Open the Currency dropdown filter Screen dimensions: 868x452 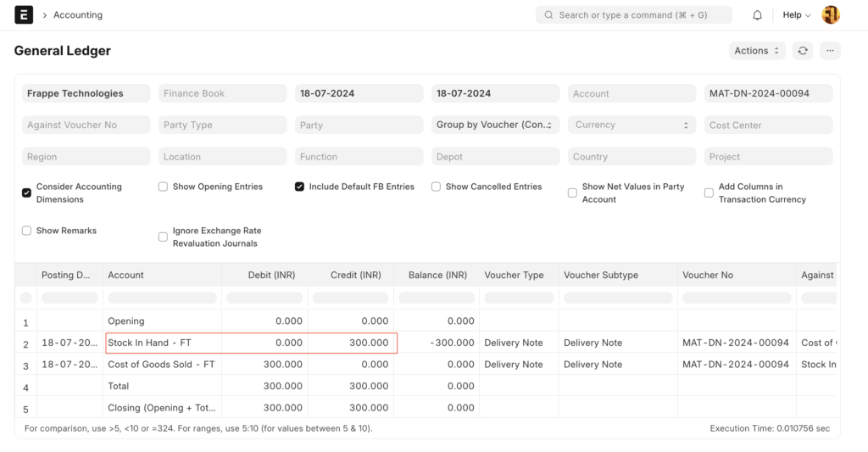[632, 125]
